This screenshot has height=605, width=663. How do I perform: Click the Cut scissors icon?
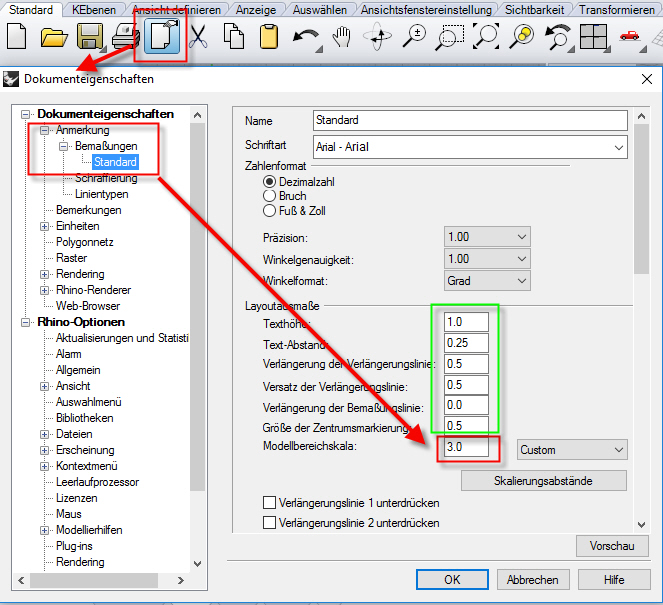(197, 38)
